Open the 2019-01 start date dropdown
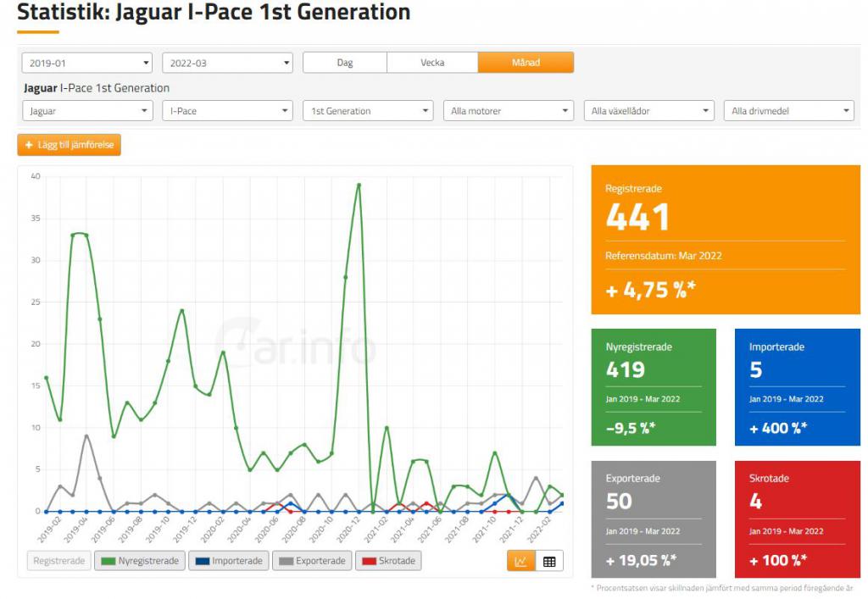The width and height of the screenshot is (868, 599). click(86, 63)
